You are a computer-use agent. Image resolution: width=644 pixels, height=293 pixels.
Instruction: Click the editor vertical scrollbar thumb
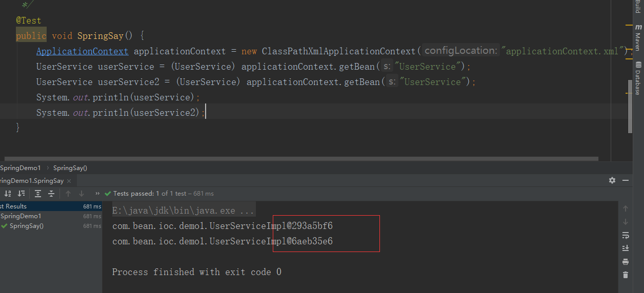tap(630, 107)
